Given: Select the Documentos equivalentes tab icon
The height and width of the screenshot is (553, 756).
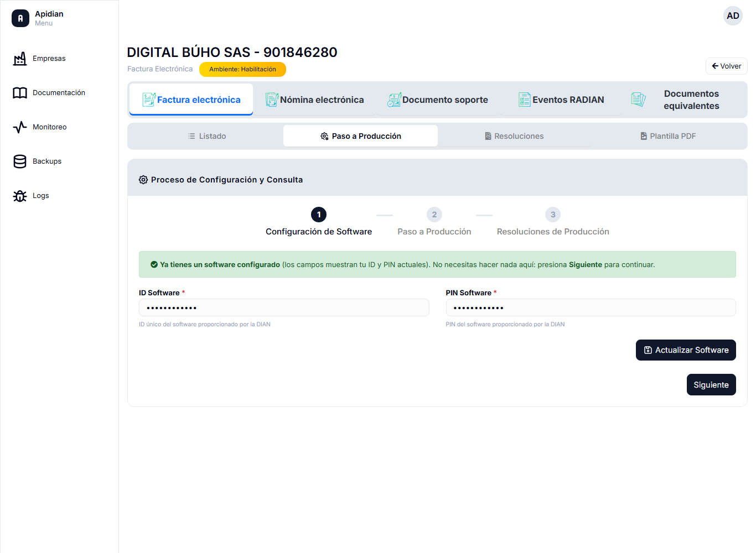Looking at the screenshot, I should (638, 100).
